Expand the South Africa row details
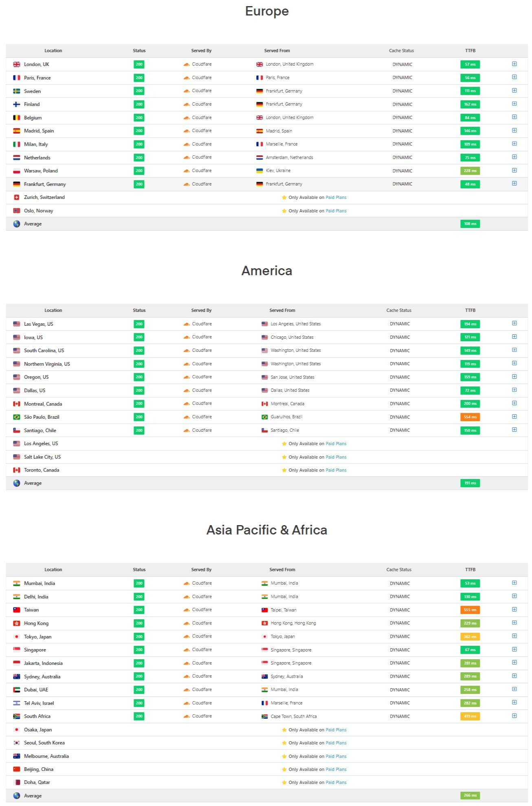The image size is (532, 806). click(514, 716)
